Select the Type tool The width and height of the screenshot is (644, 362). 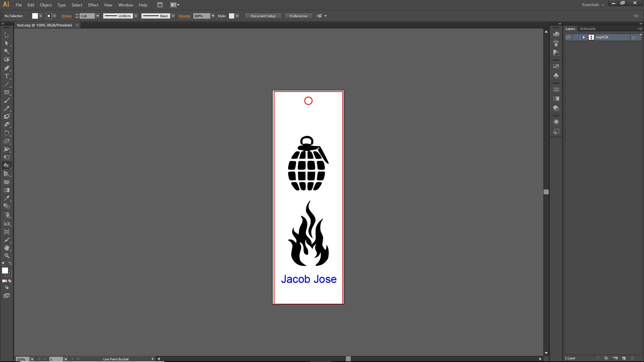[x=6, y=76]
